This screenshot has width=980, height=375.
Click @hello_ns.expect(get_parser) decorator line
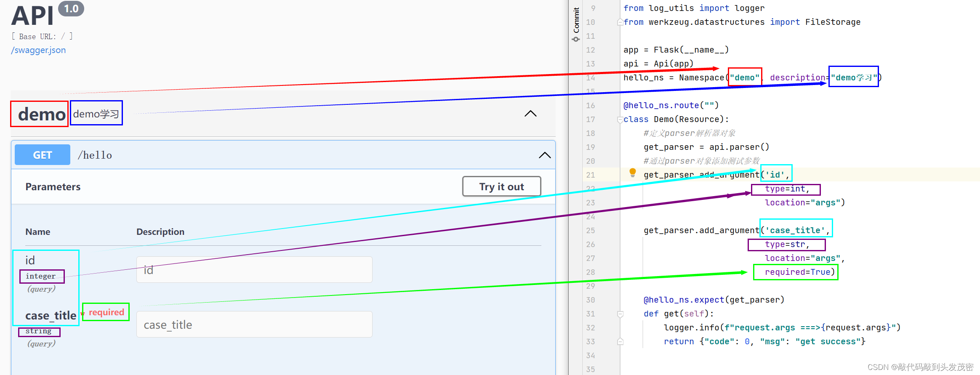pos(714,300)
